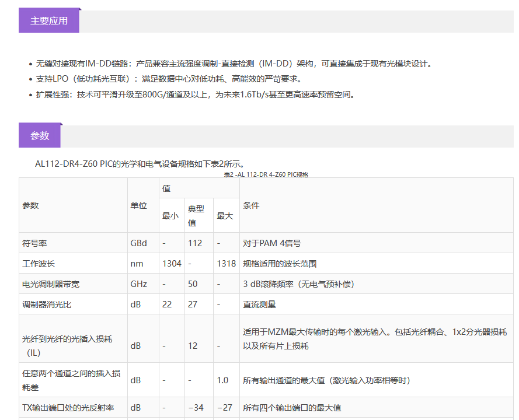Click the 参数 column header in table
The width and height of the screenshot is (519, 420).
(31, 205)
